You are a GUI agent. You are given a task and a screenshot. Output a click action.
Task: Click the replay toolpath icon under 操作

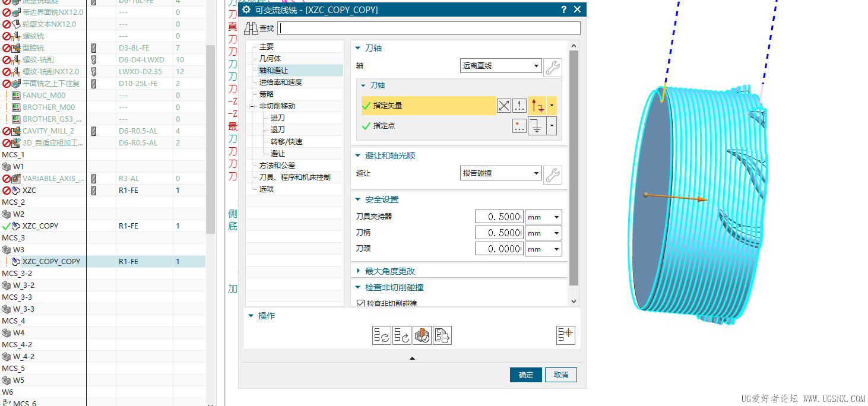(402, 335)
